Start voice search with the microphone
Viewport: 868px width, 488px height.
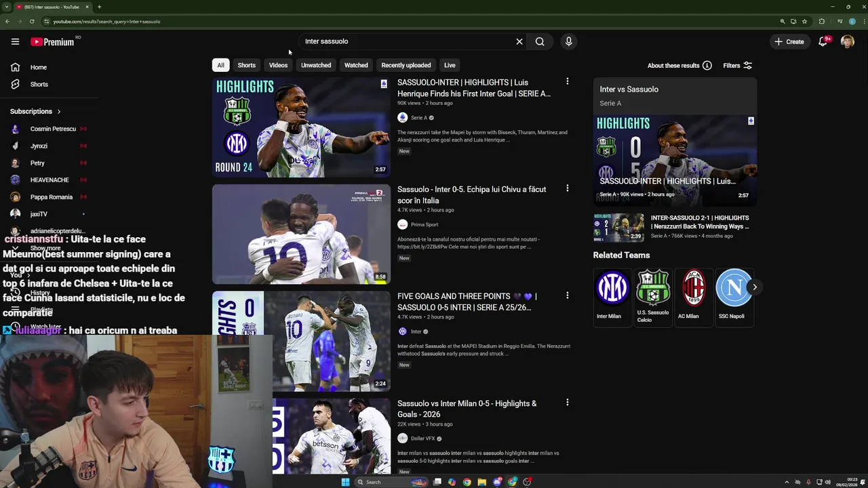coord(569,41)
